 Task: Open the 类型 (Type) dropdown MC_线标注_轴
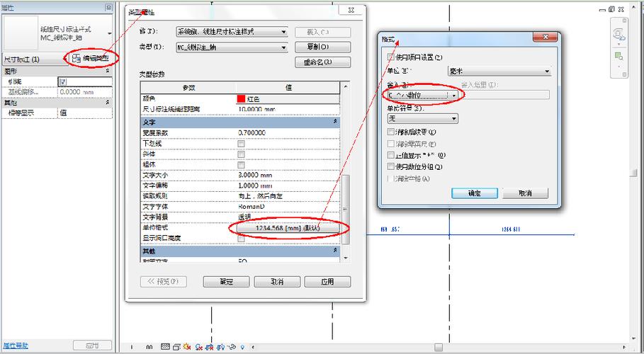(x=232, y=47)
